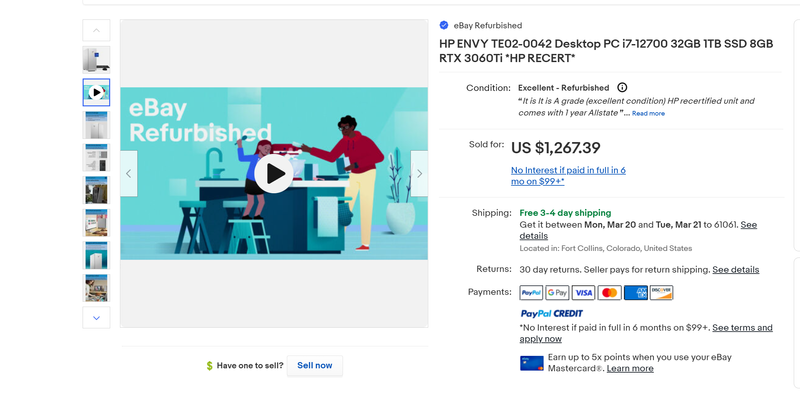The height and width of the screenshot is (395, 800).
Task: Open No Interest if paid in full link
Action: (568, 176)
